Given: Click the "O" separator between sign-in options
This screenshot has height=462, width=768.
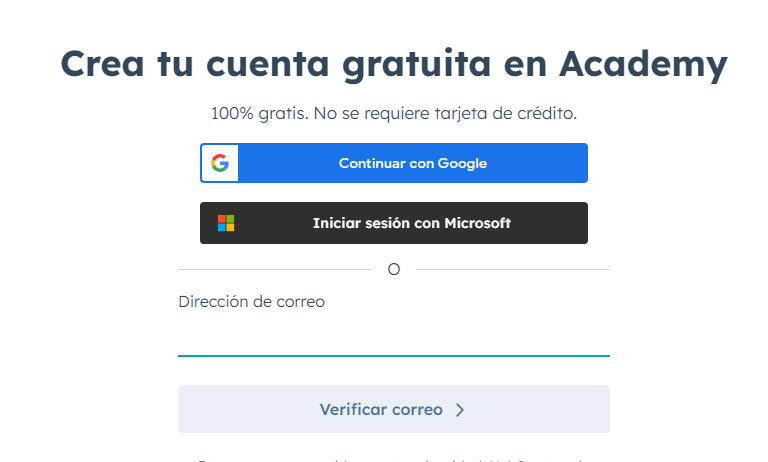Looking at the screenshot, I should 394,269.
